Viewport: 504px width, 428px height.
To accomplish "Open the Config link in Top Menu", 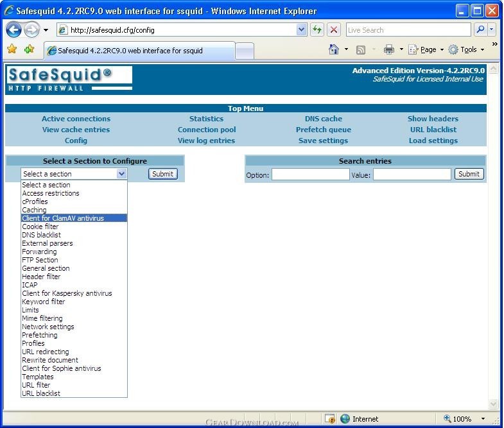I will pos(76,141).
